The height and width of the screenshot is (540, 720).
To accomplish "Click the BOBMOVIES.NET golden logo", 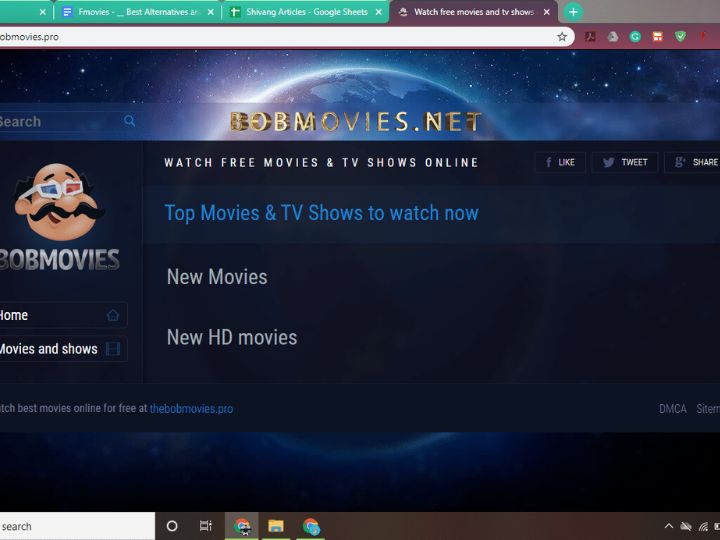I will click(355, 122).
